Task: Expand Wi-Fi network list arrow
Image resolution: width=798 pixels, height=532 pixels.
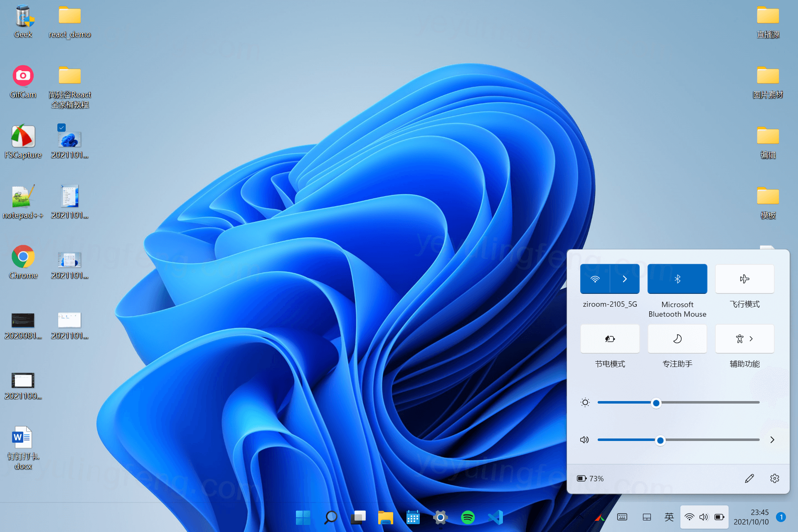Action: [625, 279]
